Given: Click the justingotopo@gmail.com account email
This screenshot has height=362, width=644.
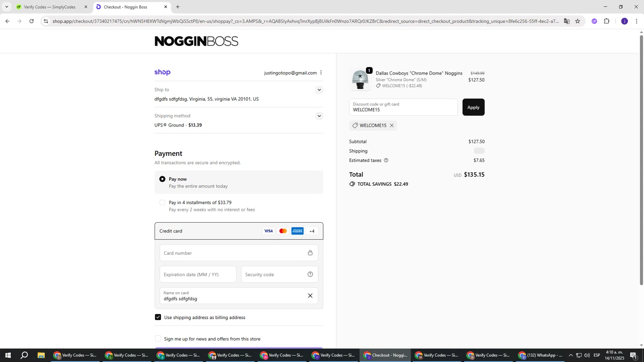Looking at the screenshot, I should (290, 73).
